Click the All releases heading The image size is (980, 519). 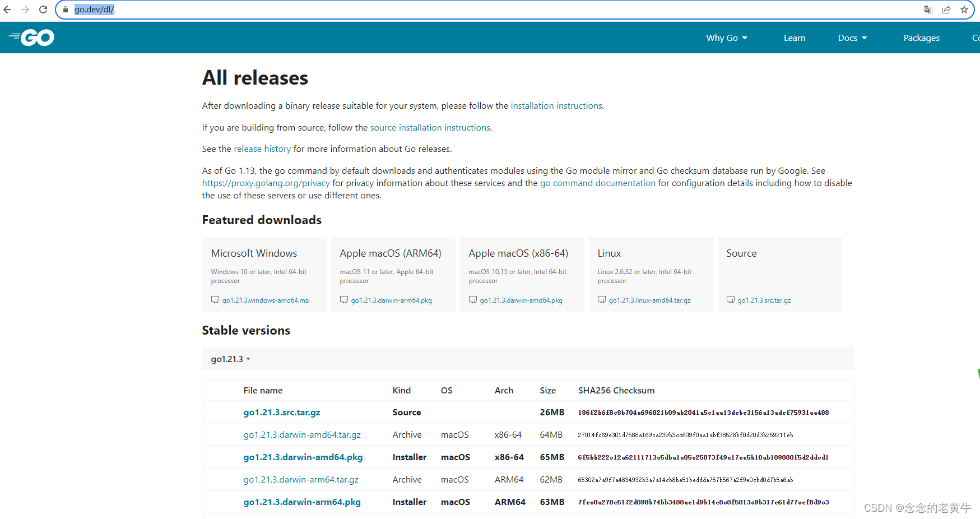[255, 78]
